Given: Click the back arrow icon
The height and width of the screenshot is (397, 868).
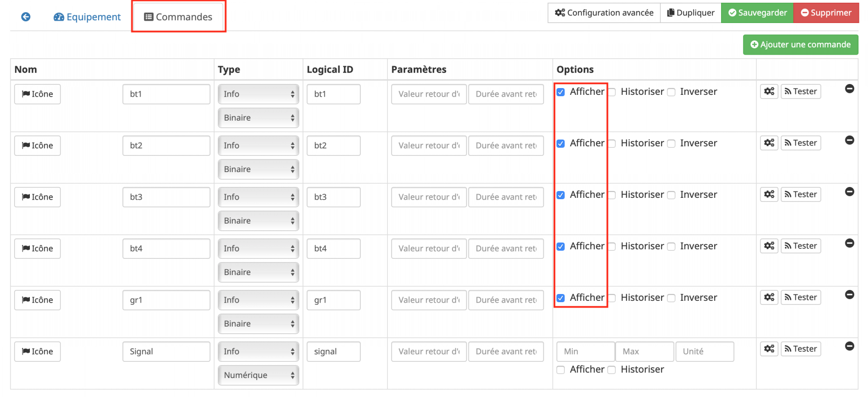Looking at the screenshot, I should click(x=26, y=17).
